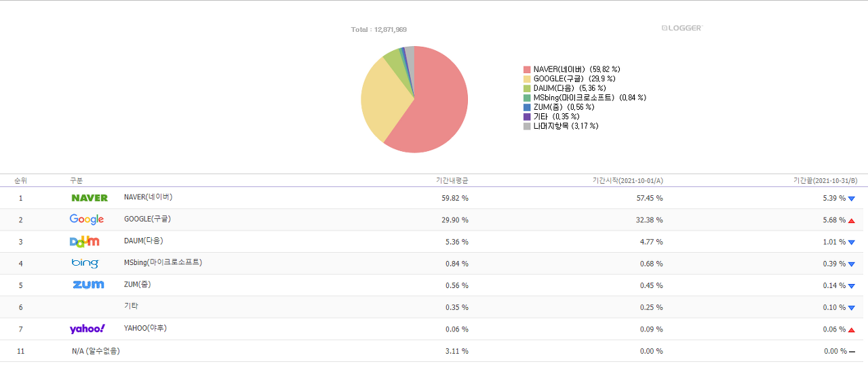The width and height of the screenshot is (868, 366).
Task: Click the ZUM(줌) name in table
Action: pyautogui.click(x=138, y=284)
